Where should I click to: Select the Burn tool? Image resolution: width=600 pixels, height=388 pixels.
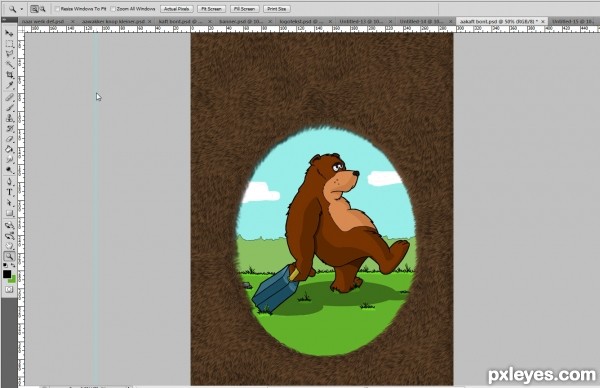(x=9, y=170)
